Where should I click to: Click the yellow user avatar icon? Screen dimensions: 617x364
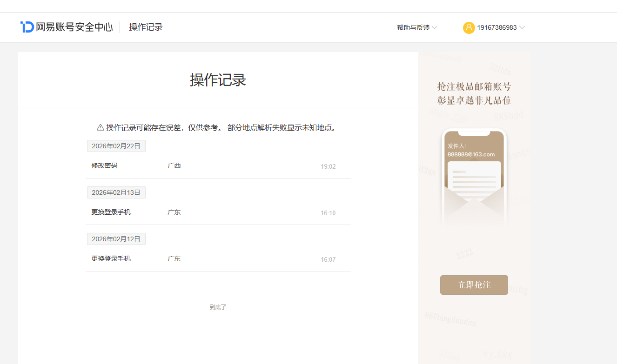(469, 27)
